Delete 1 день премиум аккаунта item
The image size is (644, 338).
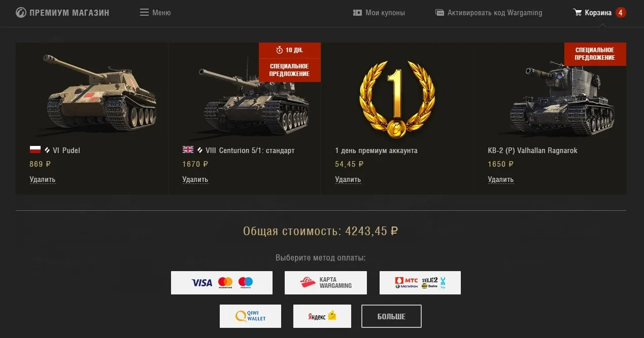(348, 179)
